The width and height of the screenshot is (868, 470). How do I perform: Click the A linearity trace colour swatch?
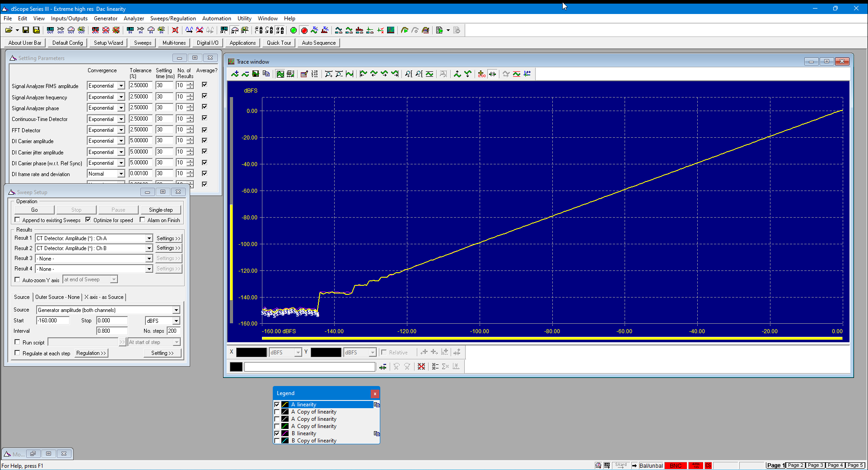pos(285,405)
